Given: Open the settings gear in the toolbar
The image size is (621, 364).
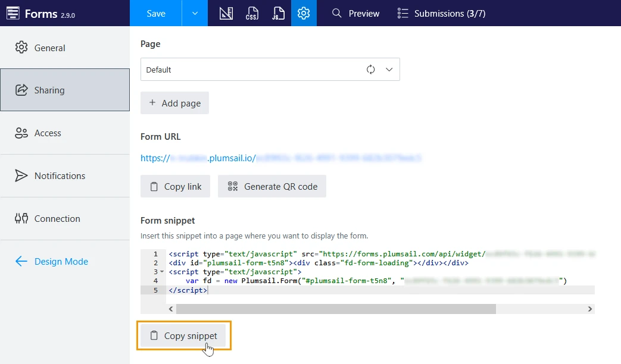Looking at the screenshot, I should 304,13.
